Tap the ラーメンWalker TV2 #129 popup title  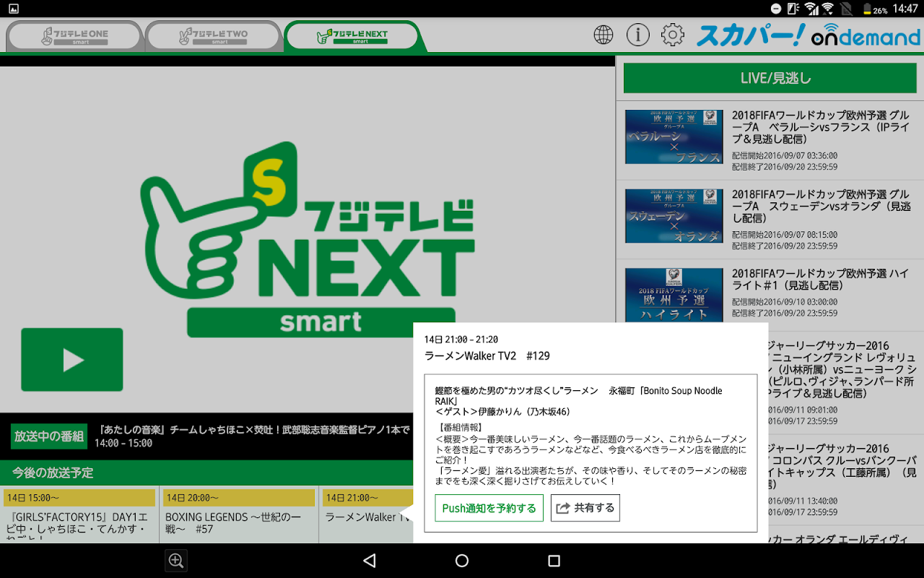tap(487, 356)
